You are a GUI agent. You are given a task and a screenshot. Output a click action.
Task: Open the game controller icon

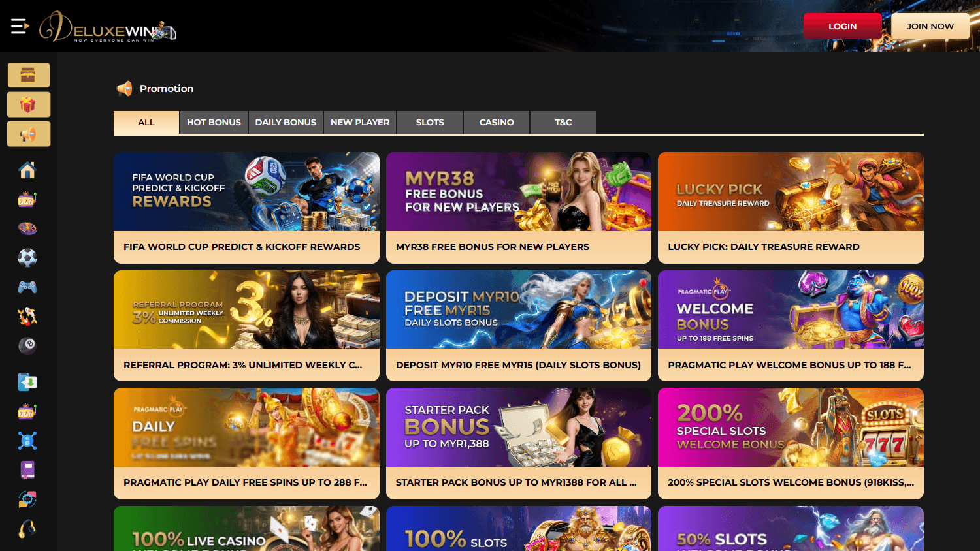click(27, 287)
